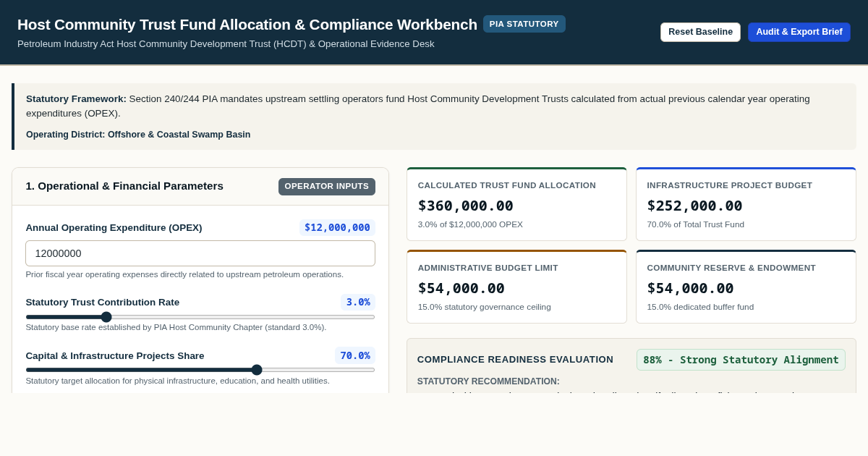The width and height of the screenshot is (868, 456).
Task: Click the $12,000,000 OPEX value badge
Action: (337, 227)
